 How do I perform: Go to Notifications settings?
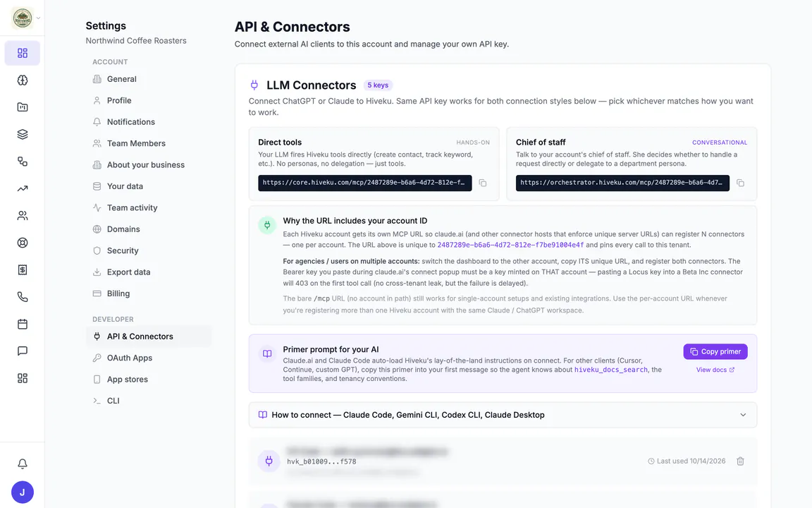[149, 122]
